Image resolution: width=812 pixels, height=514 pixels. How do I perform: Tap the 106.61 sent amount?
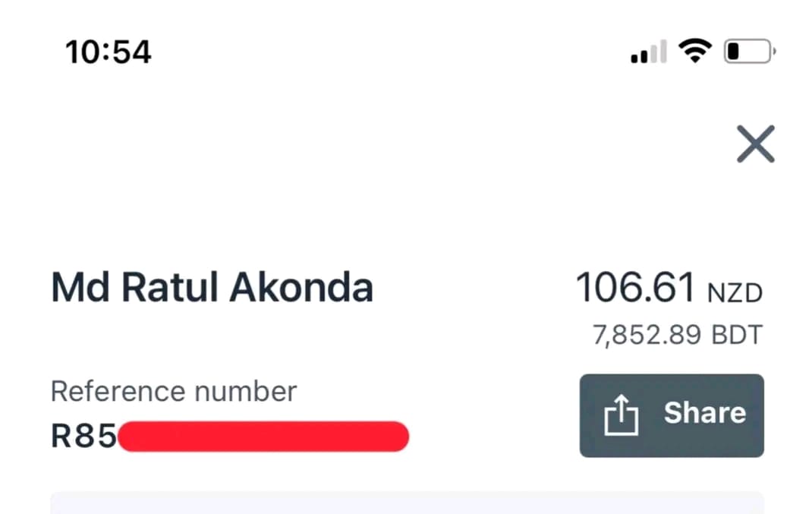[x=636, y=289]
